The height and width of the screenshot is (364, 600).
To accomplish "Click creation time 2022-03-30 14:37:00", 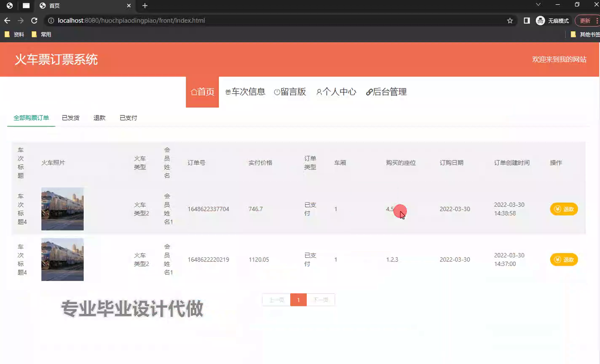I will pos(509,260).
